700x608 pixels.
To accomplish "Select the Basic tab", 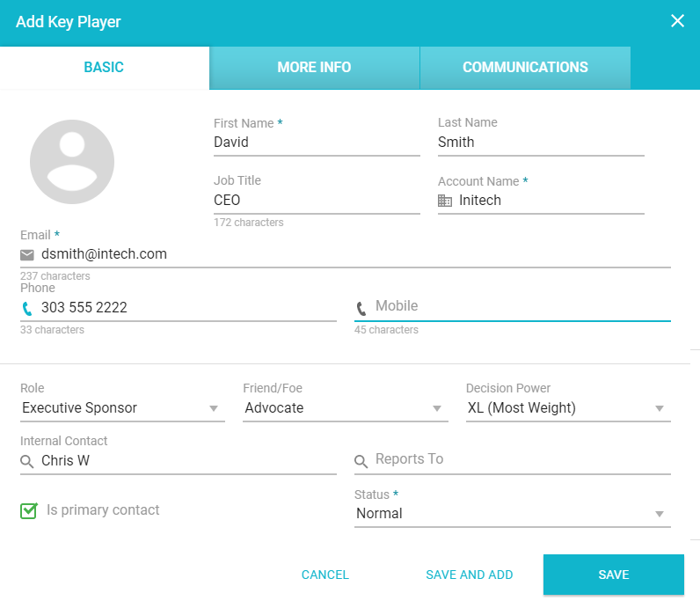I will (x=104, y=68).
